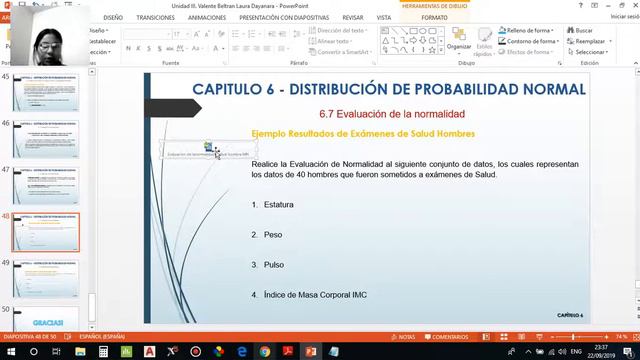The height and width of the screenshot is (360, 640).
Task: Open the Animaciones tab
Action: coord(207,18)
